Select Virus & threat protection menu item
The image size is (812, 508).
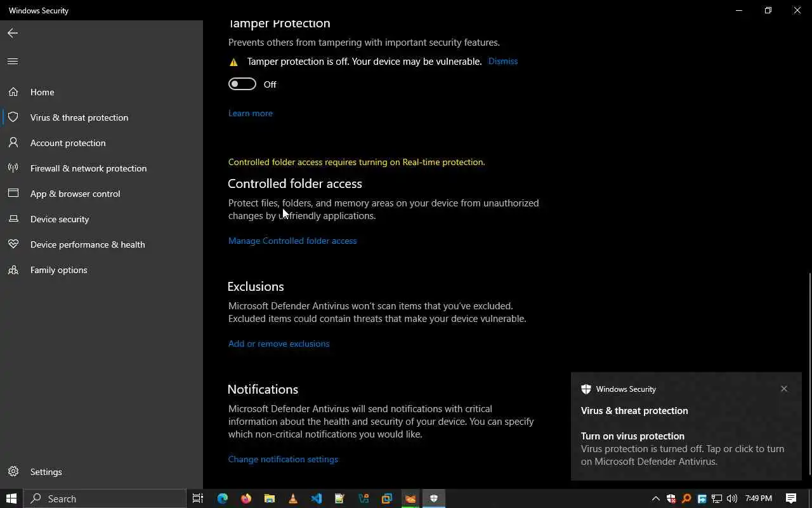coord(101,117)
